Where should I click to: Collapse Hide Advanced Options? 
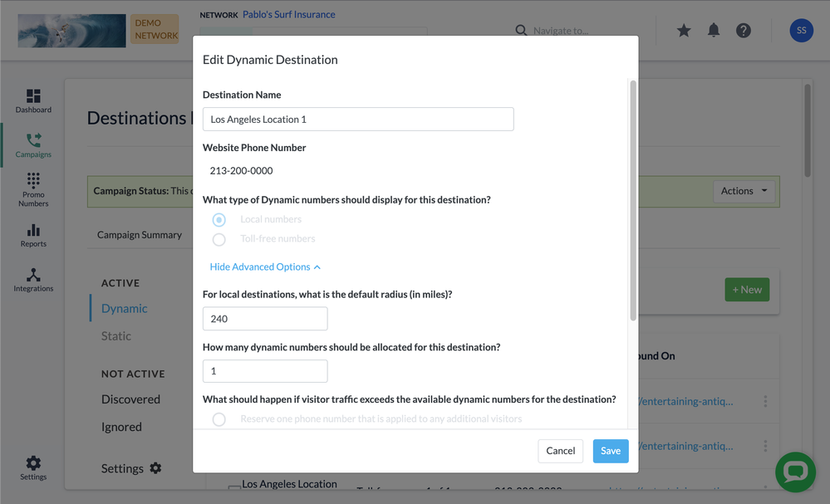265,267
